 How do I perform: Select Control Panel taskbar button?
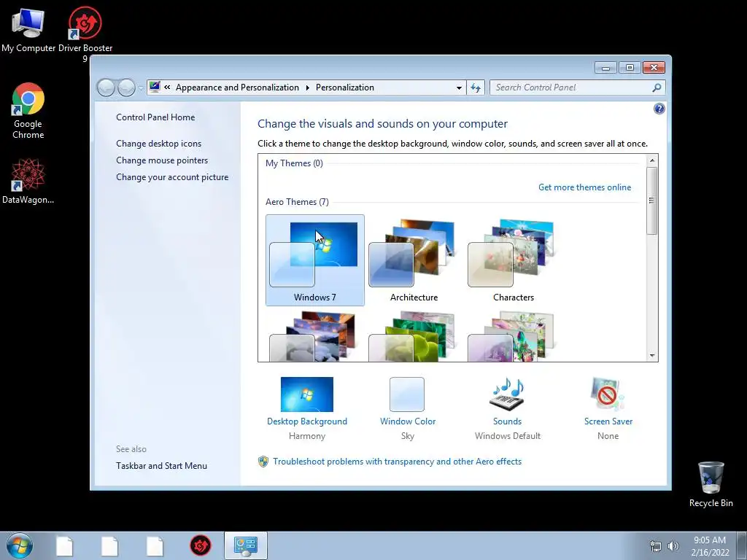(245, 545)
